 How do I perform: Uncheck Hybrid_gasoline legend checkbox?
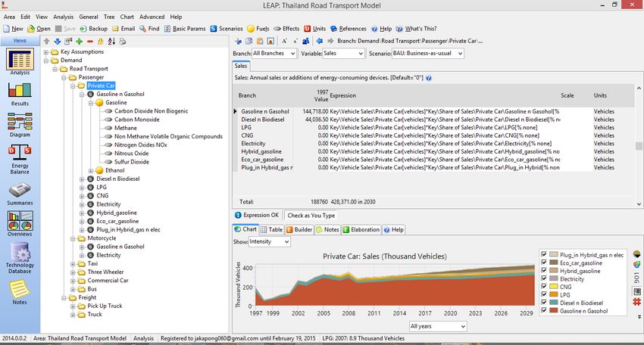544,270
